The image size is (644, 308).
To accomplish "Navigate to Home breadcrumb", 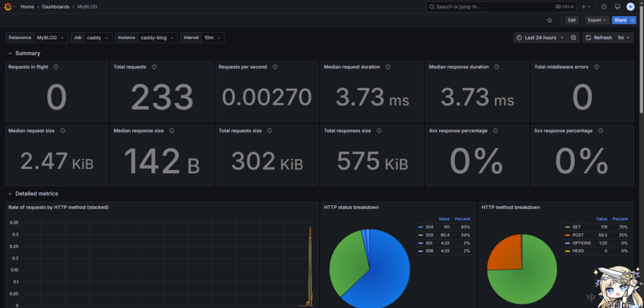I will click(x=27, y=6).
